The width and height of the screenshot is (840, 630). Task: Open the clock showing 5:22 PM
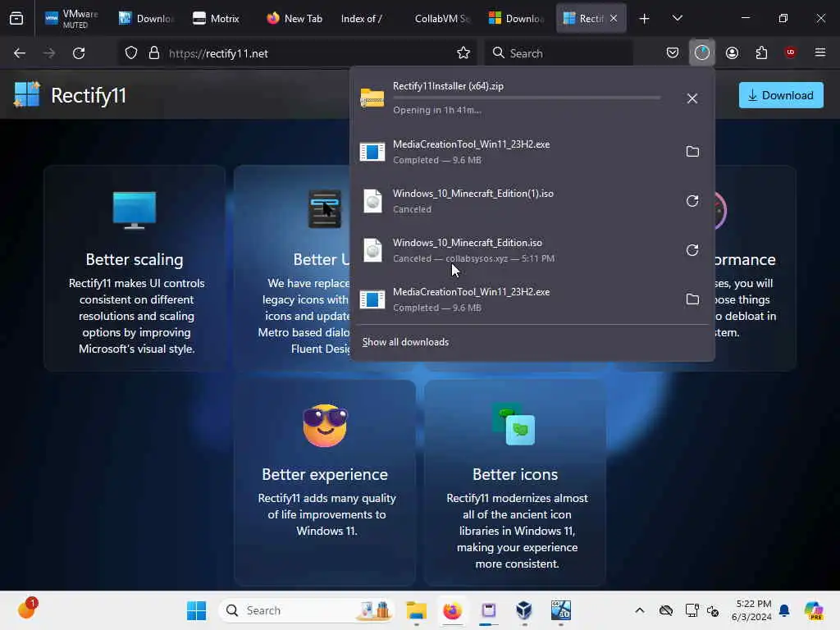tap(751, 610)
